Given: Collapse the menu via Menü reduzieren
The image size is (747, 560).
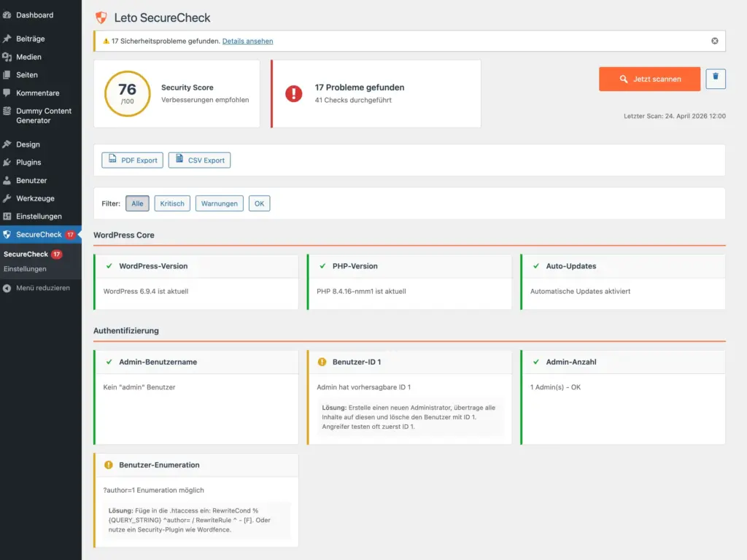Looking at the screenshot, I should pyautogui.click(x=41, y=288).
